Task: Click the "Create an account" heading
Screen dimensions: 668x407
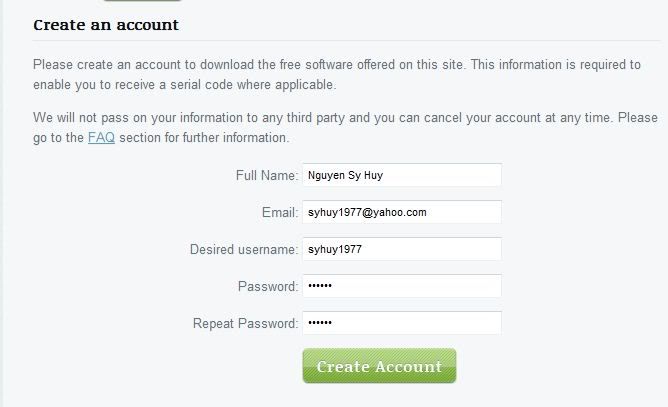Action: pos(106,25)
